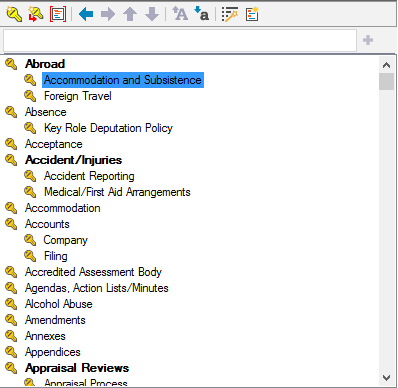Image resolution: width=398 pixels, height=388 pixels.
Task: Click the move right arrow icon
Action: 108,14
